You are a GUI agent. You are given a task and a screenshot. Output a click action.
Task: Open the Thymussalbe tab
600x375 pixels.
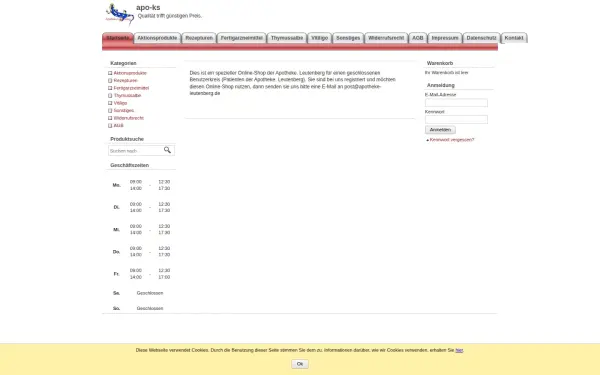(x=287, y=38)
